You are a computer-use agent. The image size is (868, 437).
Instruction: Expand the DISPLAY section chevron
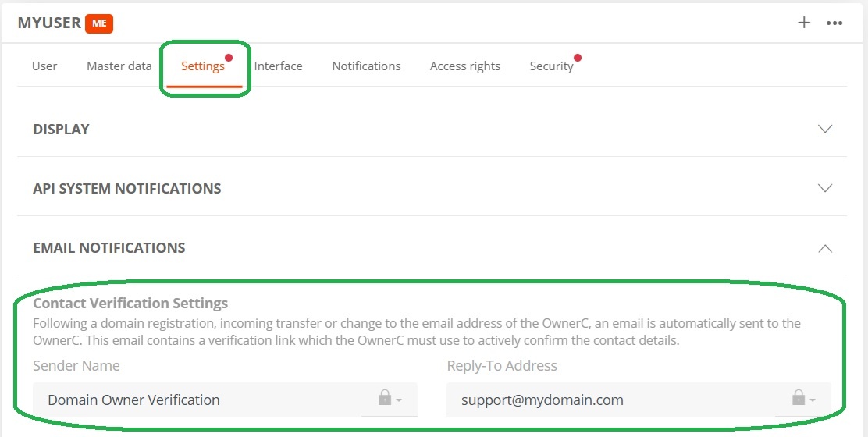pyautogui.click(x=825, y=129)
